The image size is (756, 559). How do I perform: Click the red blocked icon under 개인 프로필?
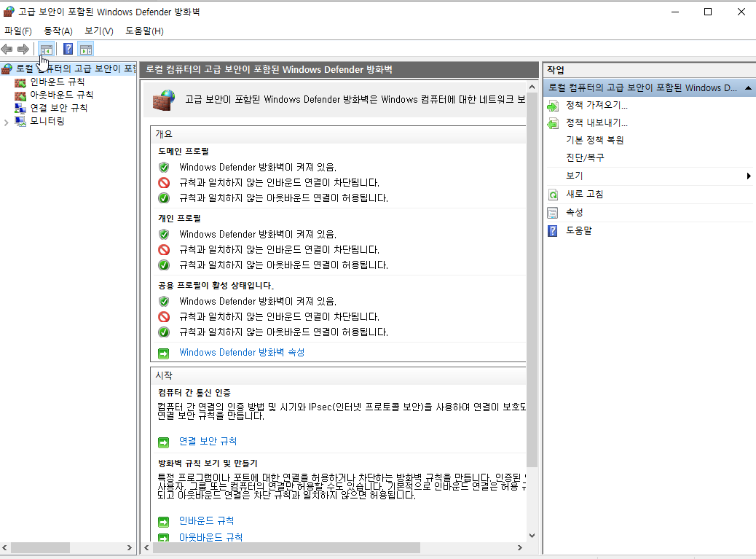click(x=164, y=250)
